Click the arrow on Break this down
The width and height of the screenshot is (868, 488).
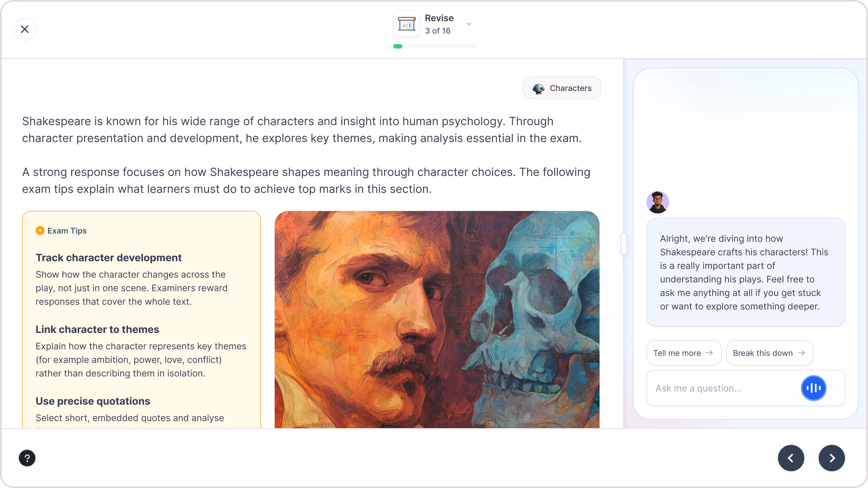tap(802, 353)
